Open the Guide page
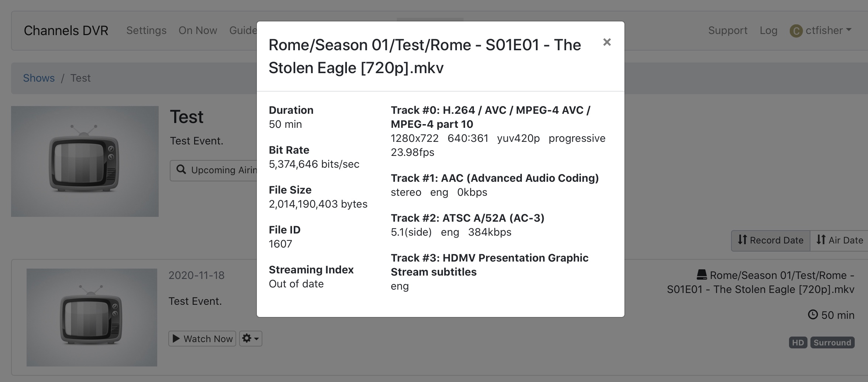 point(243,30)
